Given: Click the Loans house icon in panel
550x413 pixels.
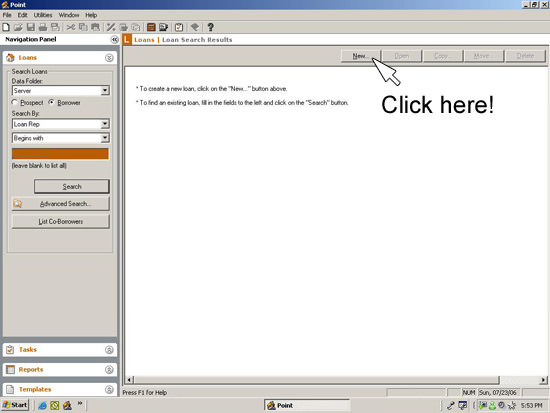Looking at the screenshot, I should [x=11, y=58].
